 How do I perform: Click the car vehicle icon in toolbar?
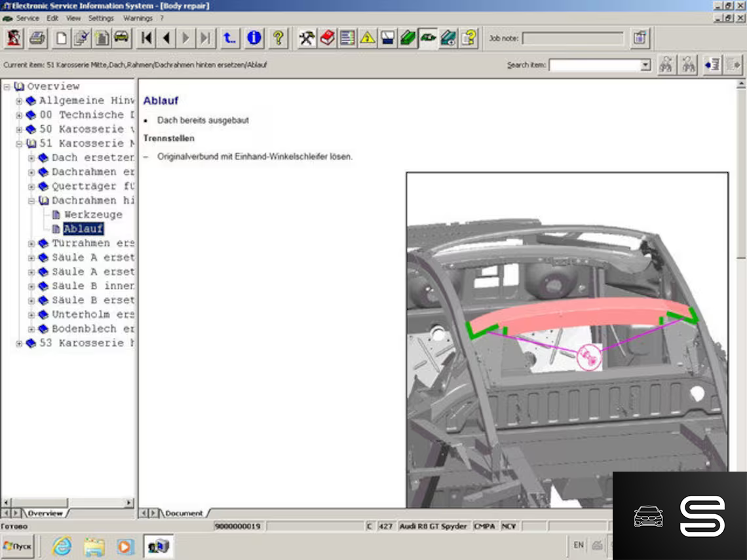click(121, 38)
